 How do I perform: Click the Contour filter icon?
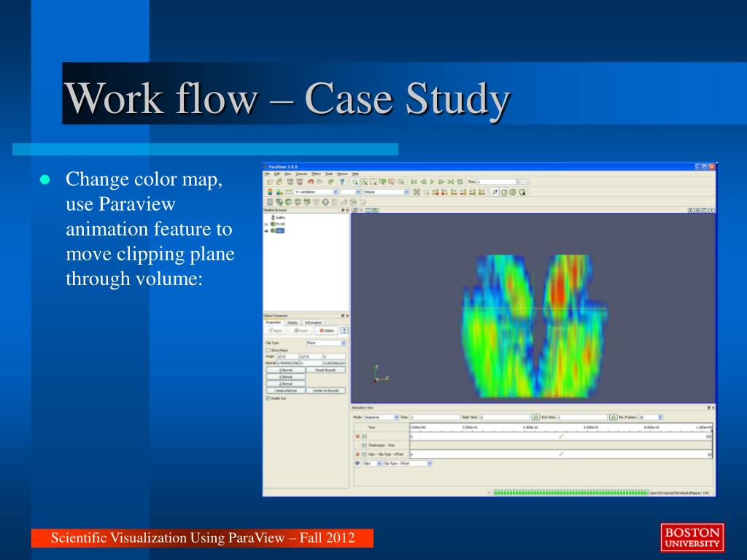coord(279,202)
